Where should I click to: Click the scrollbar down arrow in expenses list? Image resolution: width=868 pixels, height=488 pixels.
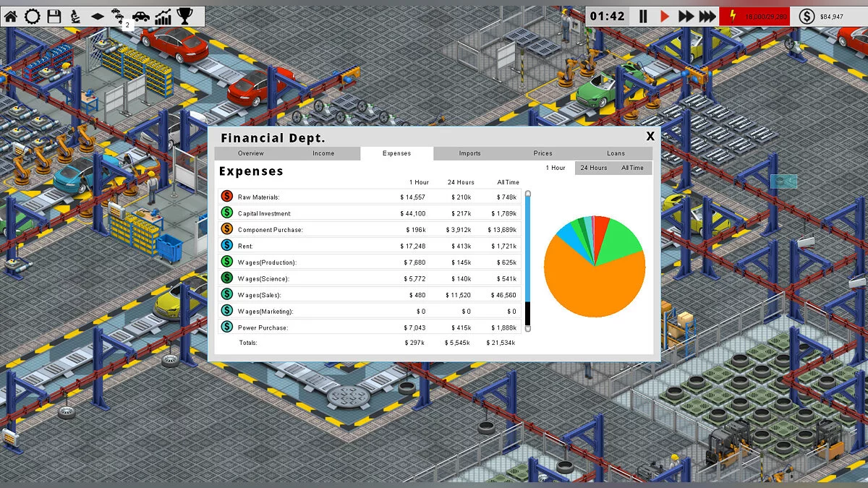click(528, 329)
